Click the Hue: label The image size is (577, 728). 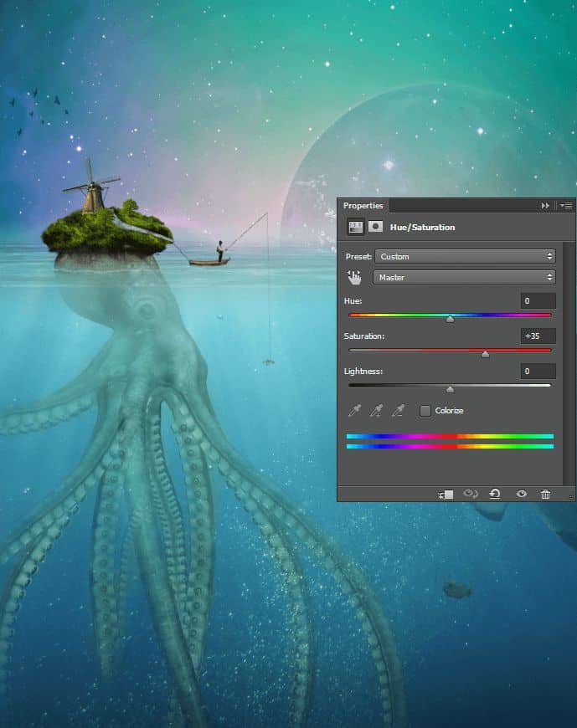pyautogui.click(x=353, y=301)
